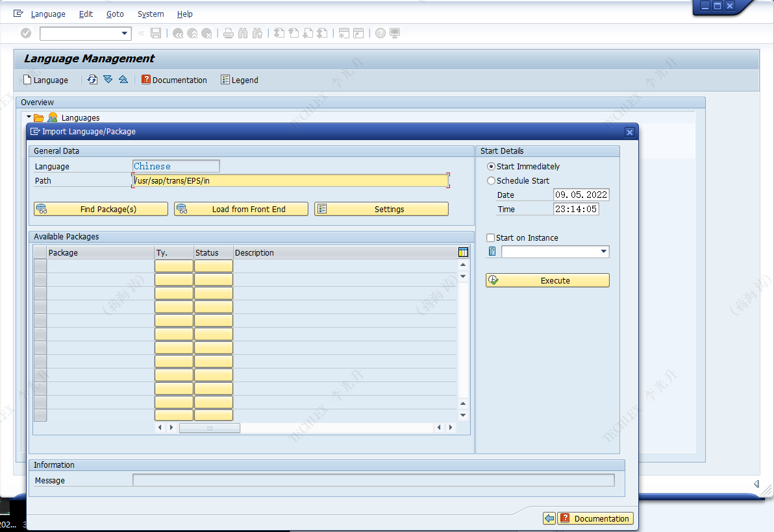Click the Collapse All icon
This screenshot has height=532, width=774.
pyautogui.click(x=123, y=79)
